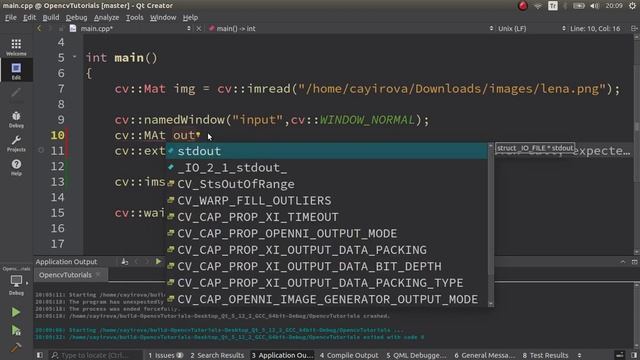
Task: Go back in navigation history arrow
Action: tap(40, 29)
